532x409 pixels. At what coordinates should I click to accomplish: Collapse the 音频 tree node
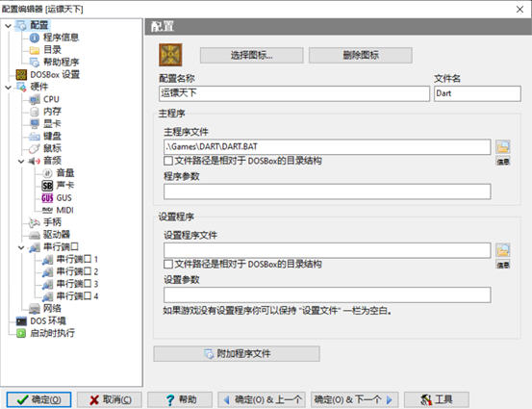tap(21, 162)
